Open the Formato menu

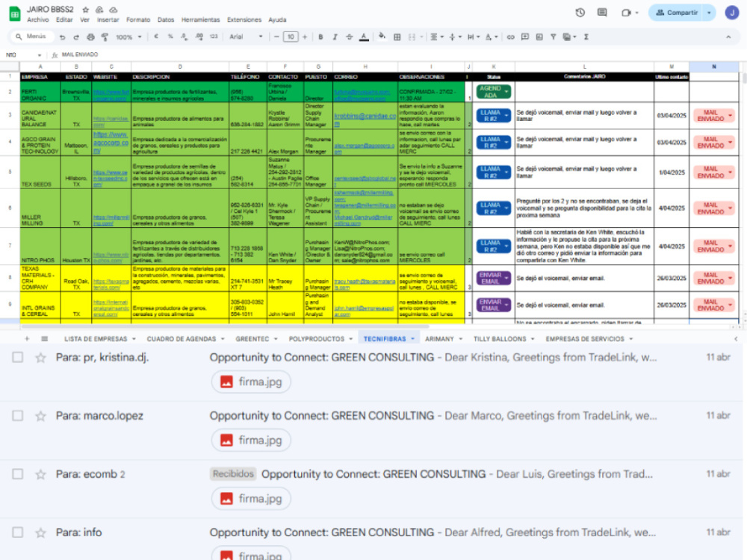pos(138,19)
